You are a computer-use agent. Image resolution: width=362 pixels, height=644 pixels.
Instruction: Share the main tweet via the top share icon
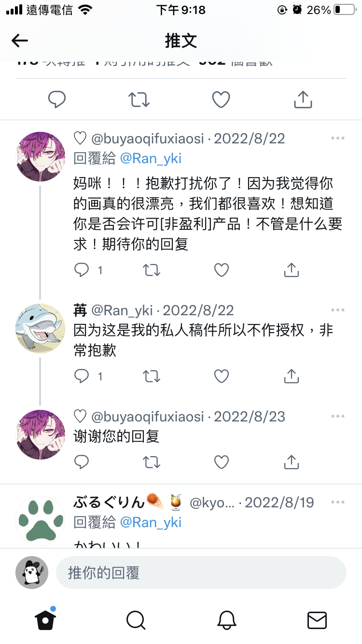coord(303,99)
